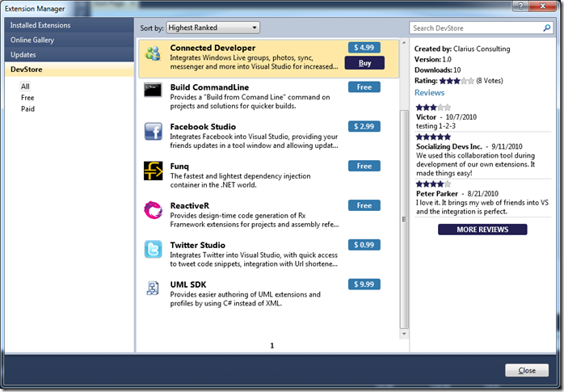Click page number 1 below the list
564x392 pixels.
pyautogui.click(x=272, y=346)
